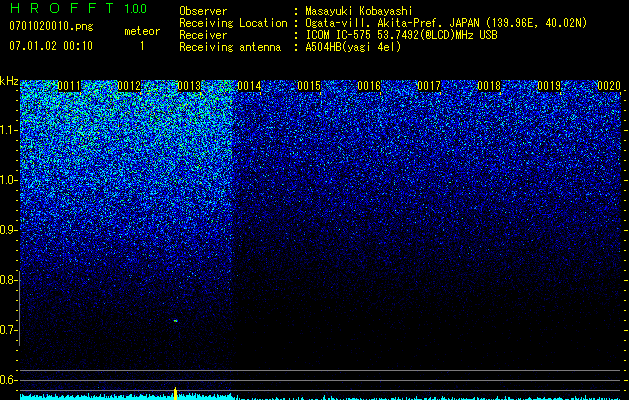Click the 0013 time marker

coord(189,86)
